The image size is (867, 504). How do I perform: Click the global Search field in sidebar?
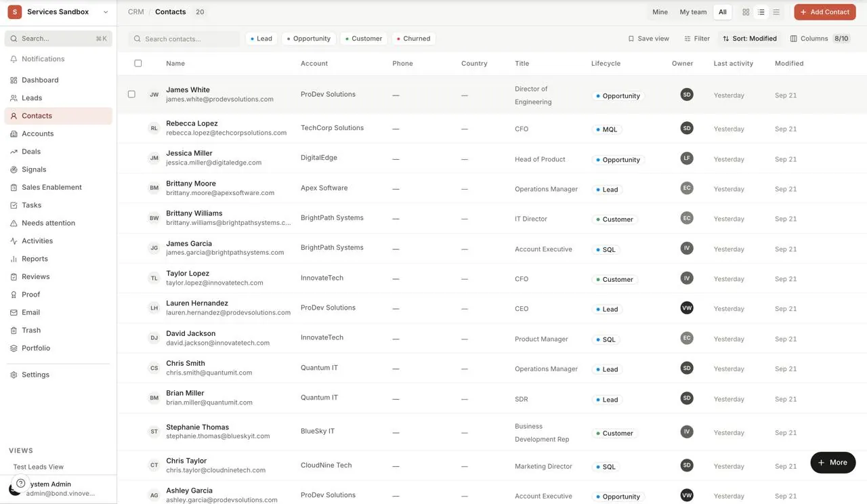pyautogui.click(x=58, y=39)
